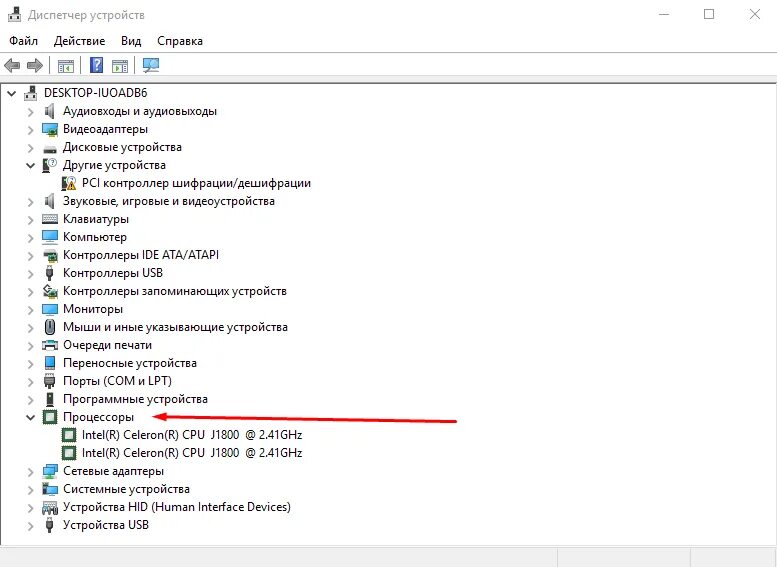This screenshot has height=567, width=777.
Task: Open the Файл menu
Action: click(x=23, y=41)
